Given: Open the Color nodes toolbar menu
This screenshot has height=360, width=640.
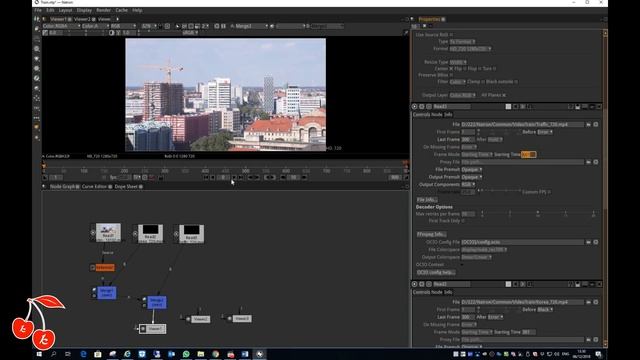Looking at the screenshot, I should pos(37,58).
